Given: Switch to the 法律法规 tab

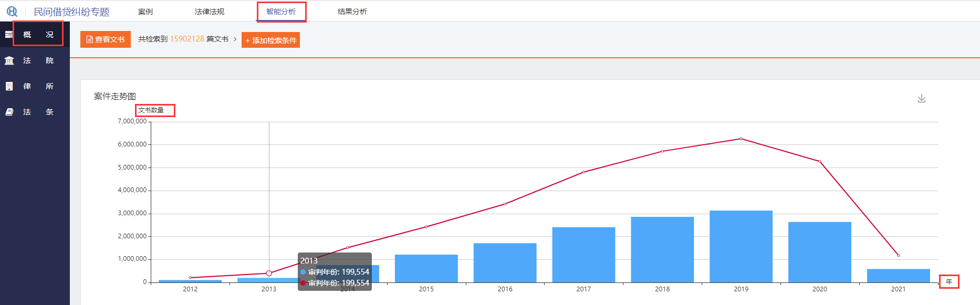Looking at the screenshot, I should pos(209,12).
